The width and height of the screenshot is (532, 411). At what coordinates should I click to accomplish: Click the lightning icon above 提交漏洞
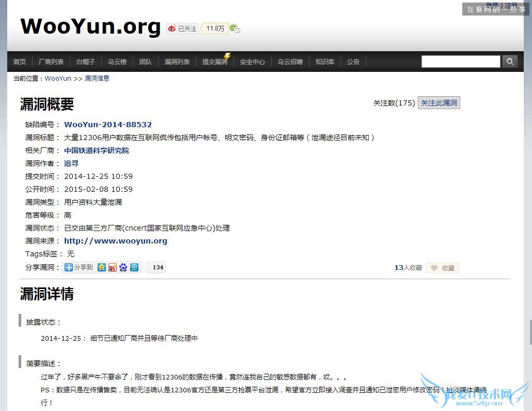227,56
